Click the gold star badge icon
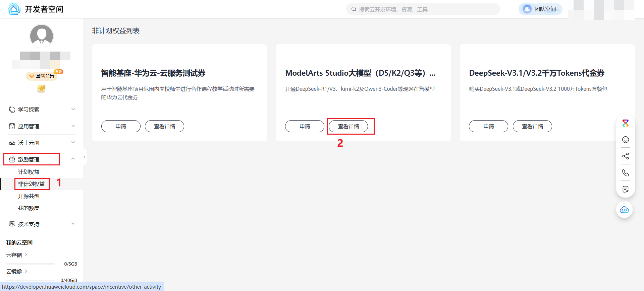The width and height of the screenshot is (644, 291). click(x=41, y=88)
